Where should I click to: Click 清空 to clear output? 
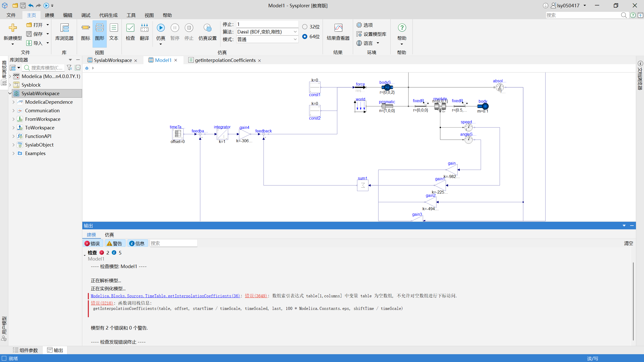coord(628,243)
